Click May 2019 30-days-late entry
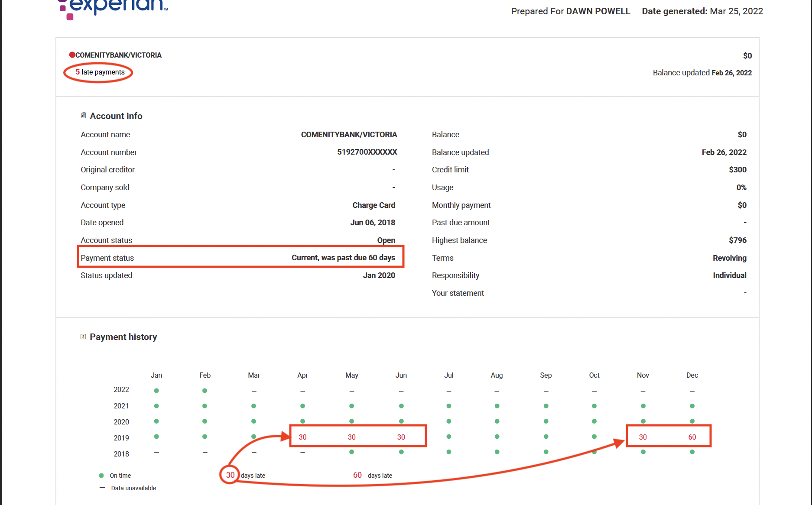 (351, 437)
